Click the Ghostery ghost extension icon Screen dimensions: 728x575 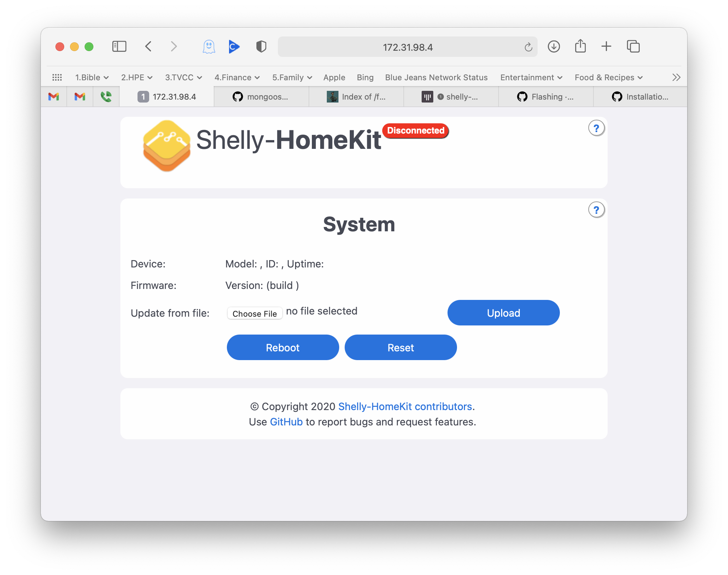click(208, 46)
